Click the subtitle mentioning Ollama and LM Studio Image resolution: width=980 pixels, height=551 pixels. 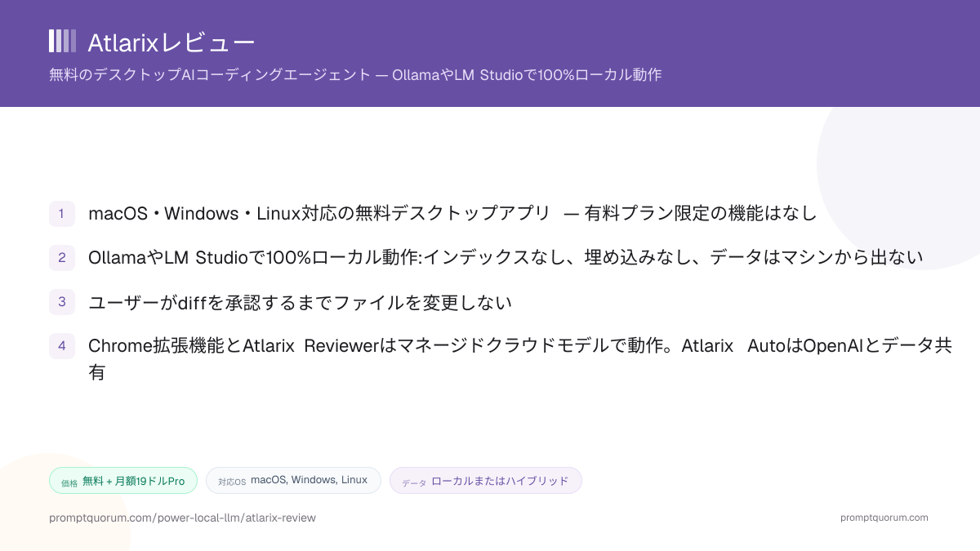pyautogui.click(x=355, y=75)
